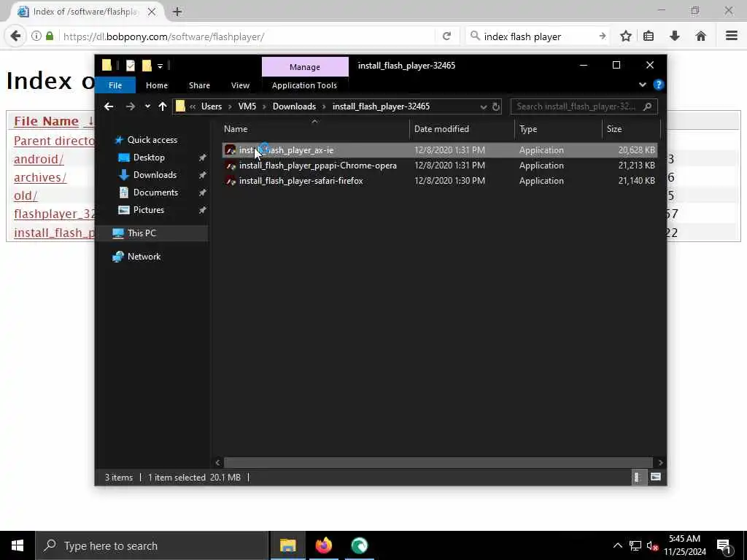Image resolution: width=747 pixels, height=560 pixels.
Task: Select Quick access in navigation pane
Action: [152, 140]
